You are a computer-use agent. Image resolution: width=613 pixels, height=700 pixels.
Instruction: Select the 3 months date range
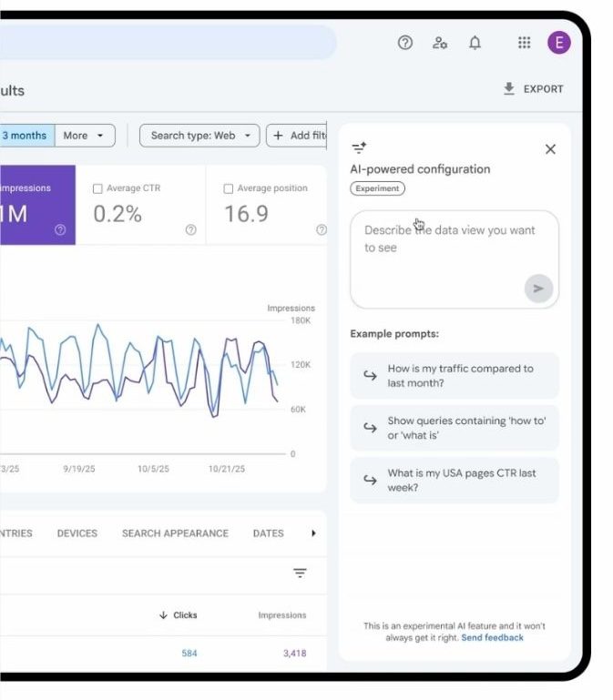25,136
